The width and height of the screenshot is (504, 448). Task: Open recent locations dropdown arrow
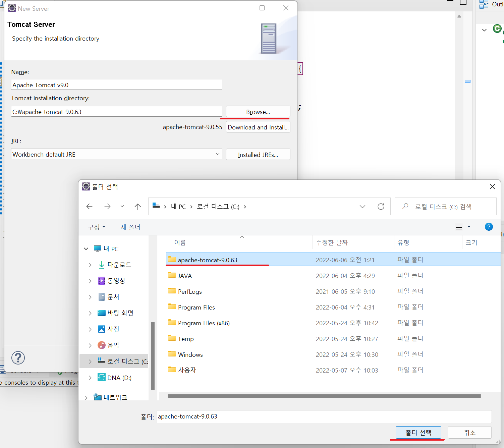pos(122,206)
